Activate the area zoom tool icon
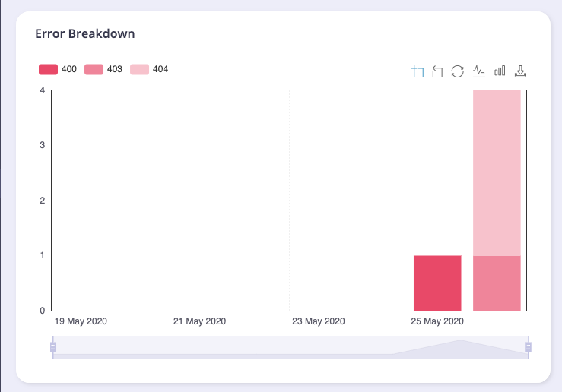 (417, 71)
